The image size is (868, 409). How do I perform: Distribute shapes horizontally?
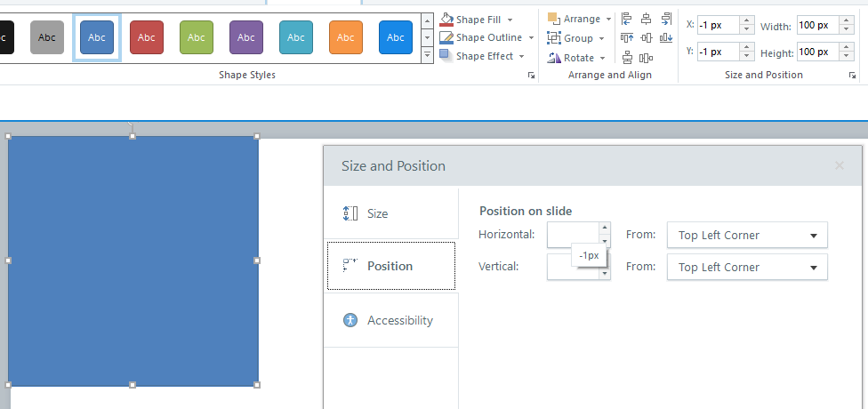646,58
